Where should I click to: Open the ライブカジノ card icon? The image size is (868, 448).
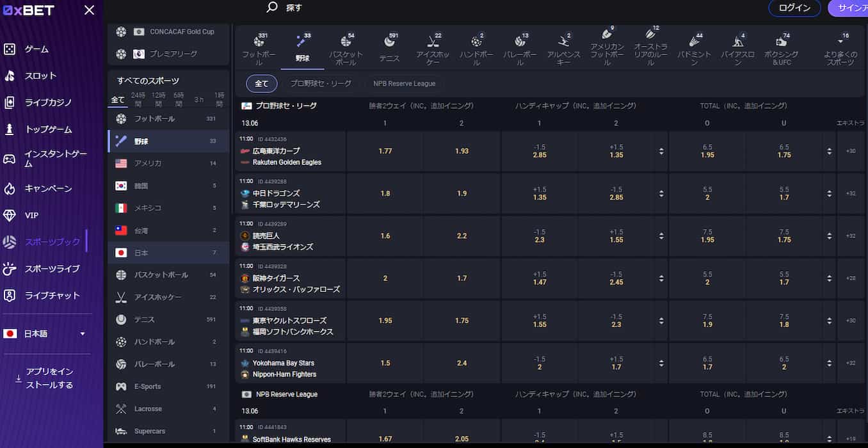coord(10,102)
